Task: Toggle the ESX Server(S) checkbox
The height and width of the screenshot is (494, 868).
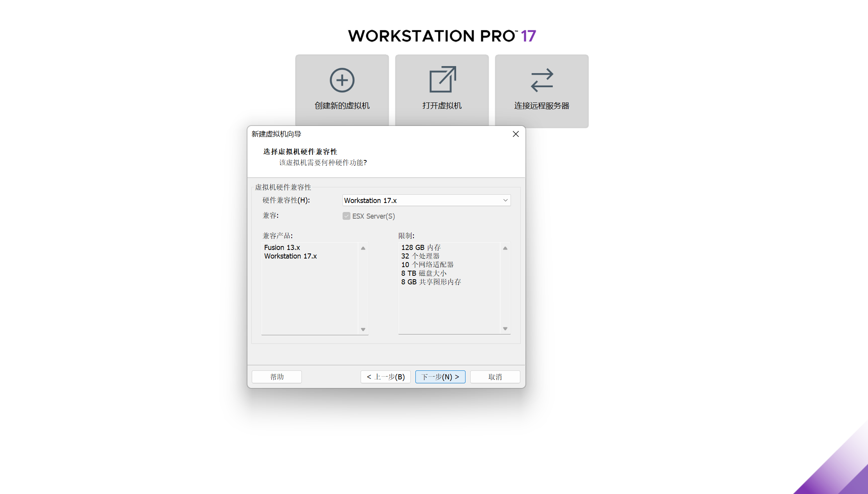Action: pyautogui.click(x=346, y=216)
